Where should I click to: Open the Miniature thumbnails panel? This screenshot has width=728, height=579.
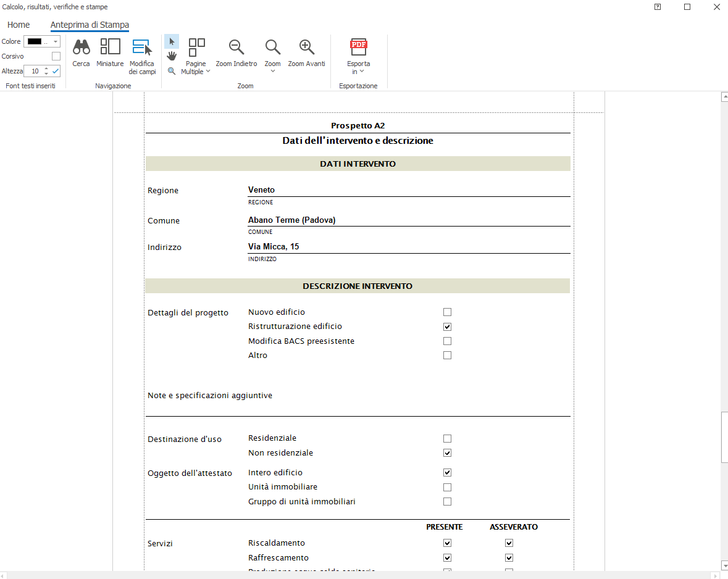point(110,48)
